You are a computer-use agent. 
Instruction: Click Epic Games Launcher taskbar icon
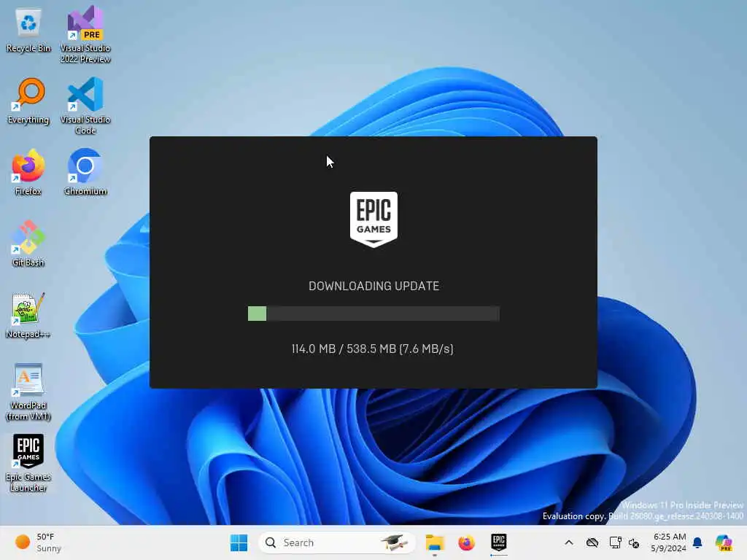498,542
